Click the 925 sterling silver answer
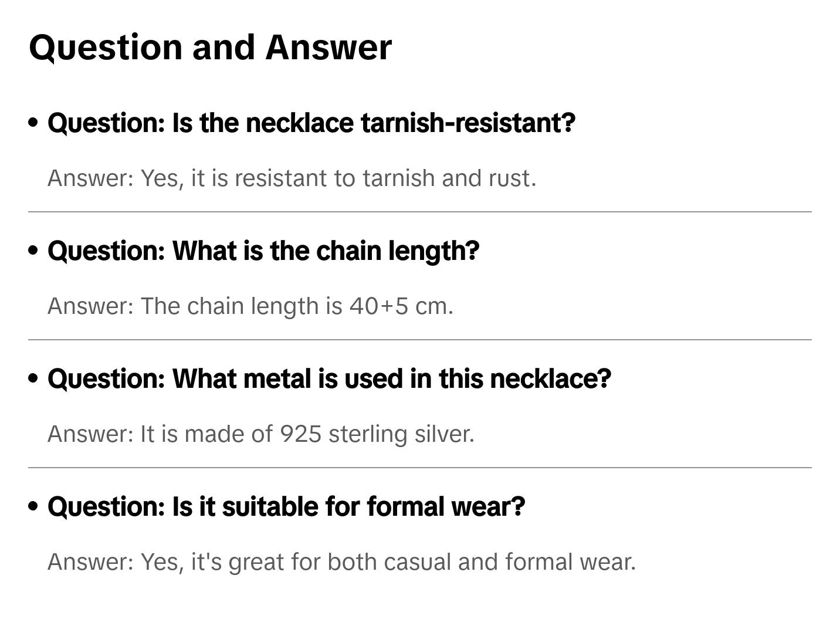The width and height of the screenshot is (840, 629). tap(260, 434)
